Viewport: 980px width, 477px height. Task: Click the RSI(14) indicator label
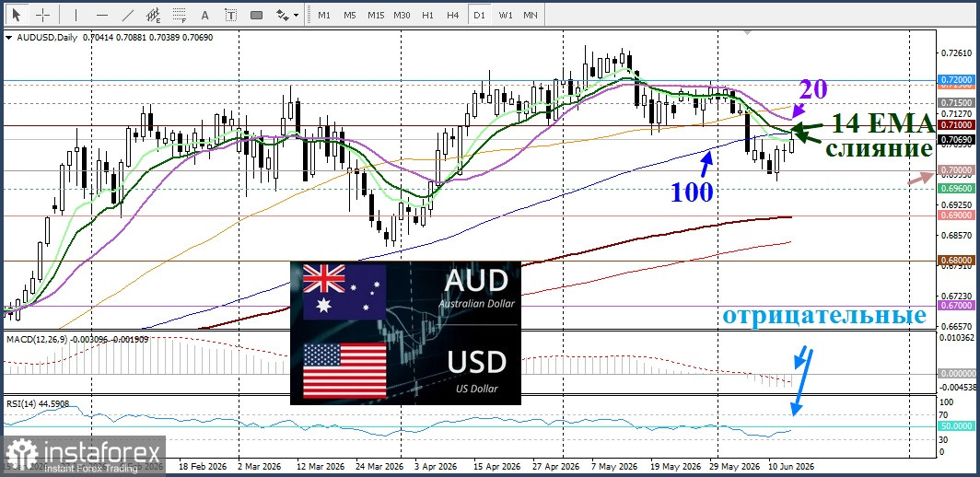pyautogui.click(x=20, y=404)
